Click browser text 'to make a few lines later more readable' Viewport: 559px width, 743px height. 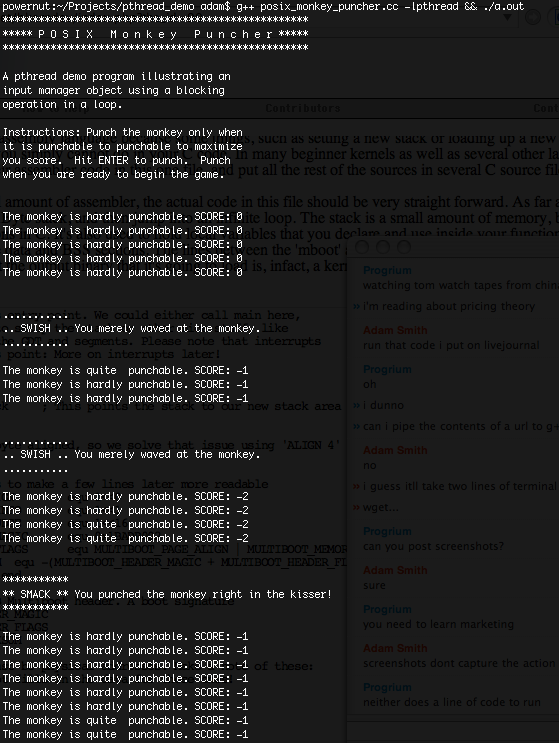138,484
